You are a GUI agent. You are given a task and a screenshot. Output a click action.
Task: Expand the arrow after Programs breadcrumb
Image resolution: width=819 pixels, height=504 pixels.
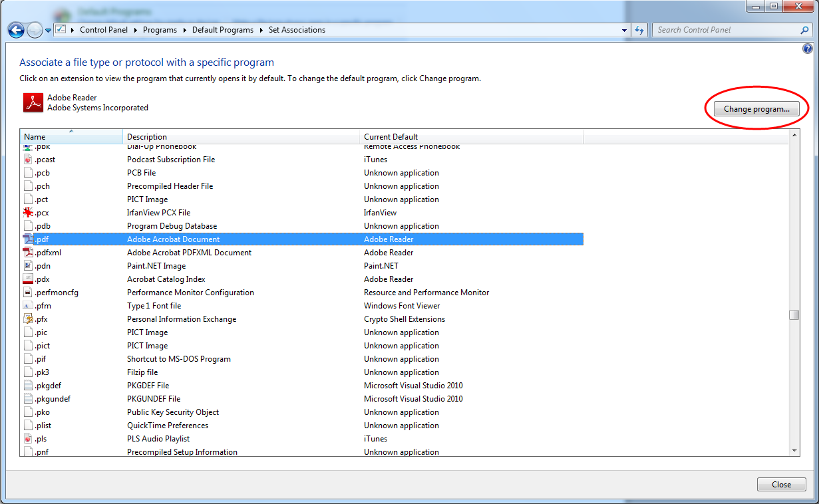click(x=184, y=30)
